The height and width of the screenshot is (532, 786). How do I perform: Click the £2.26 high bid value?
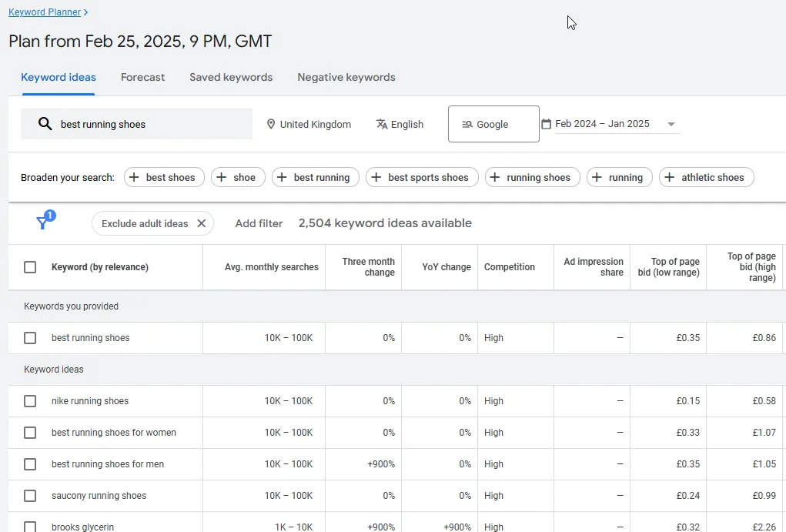(764, 527)
